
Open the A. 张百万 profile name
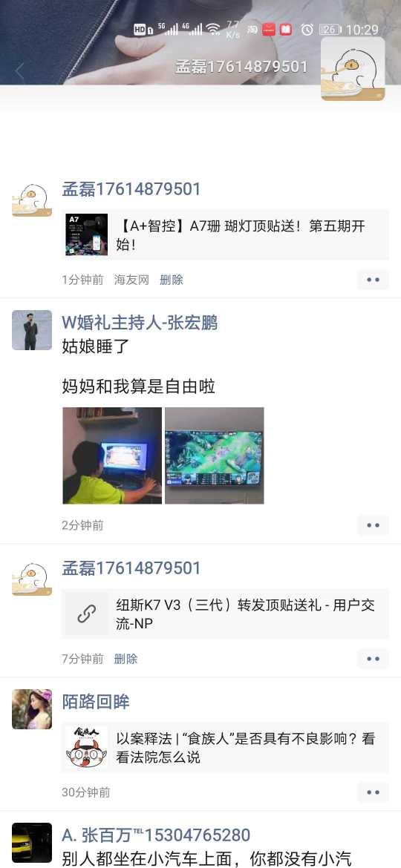(156, 835)
